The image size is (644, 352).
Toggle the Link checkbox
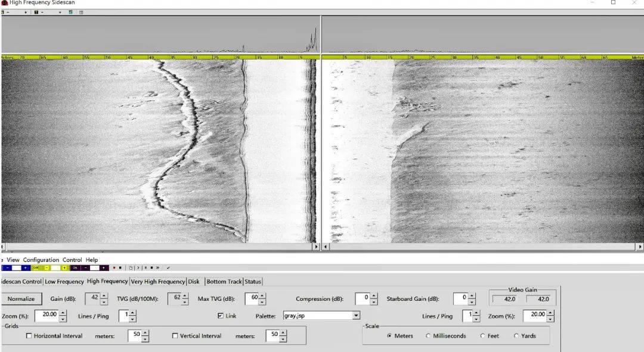pyautogui.click(x=221, y=316)
